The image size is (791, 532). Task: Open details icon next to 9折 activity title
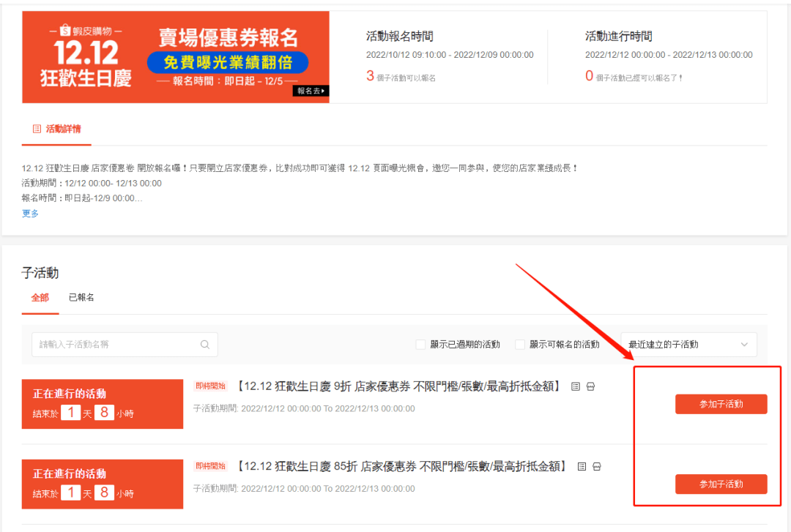pyautogui.click(x=576, y=387)
